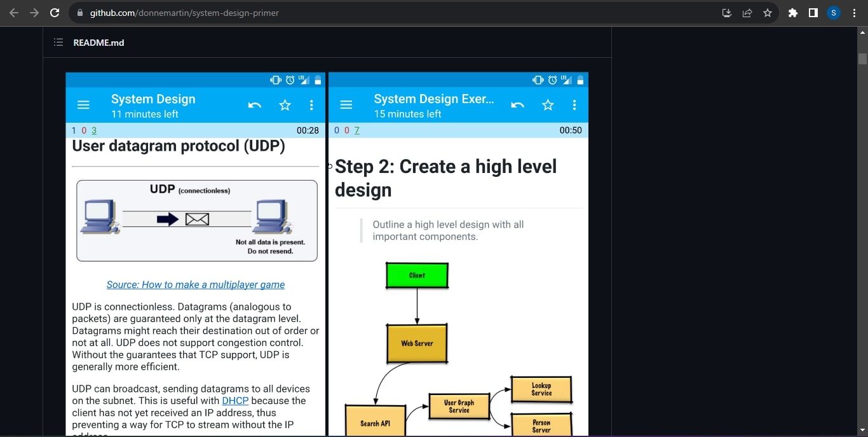
Task: Toggle bookmark for this page via the star
Action: click(x=767, y=12)
